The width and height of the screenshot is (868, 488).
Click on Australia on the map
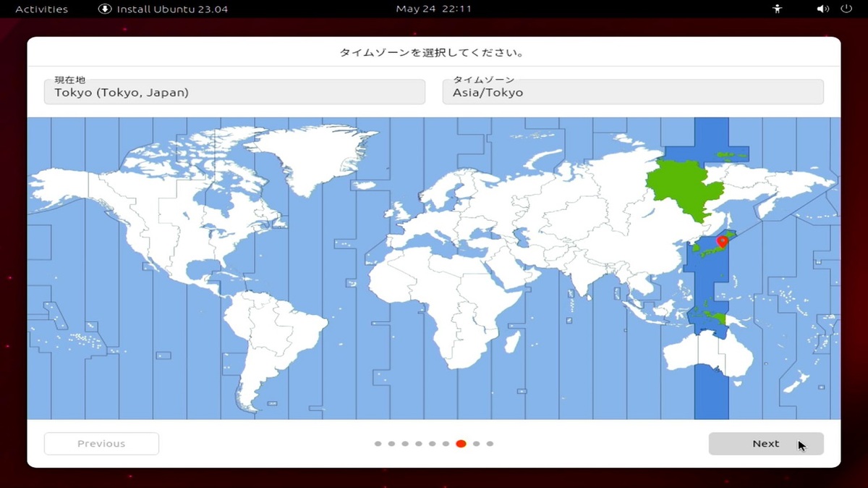tap(709, 355)
